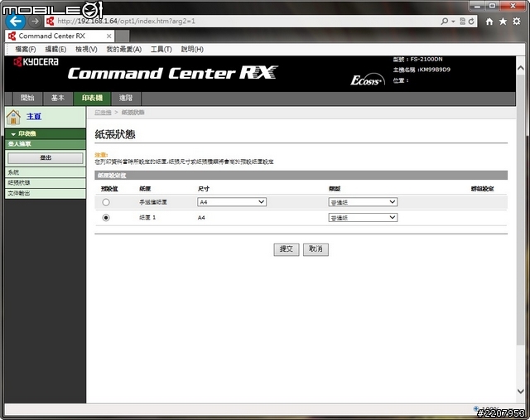
Task: Click the Ecosys logo in banner
Action: [368, 80]
